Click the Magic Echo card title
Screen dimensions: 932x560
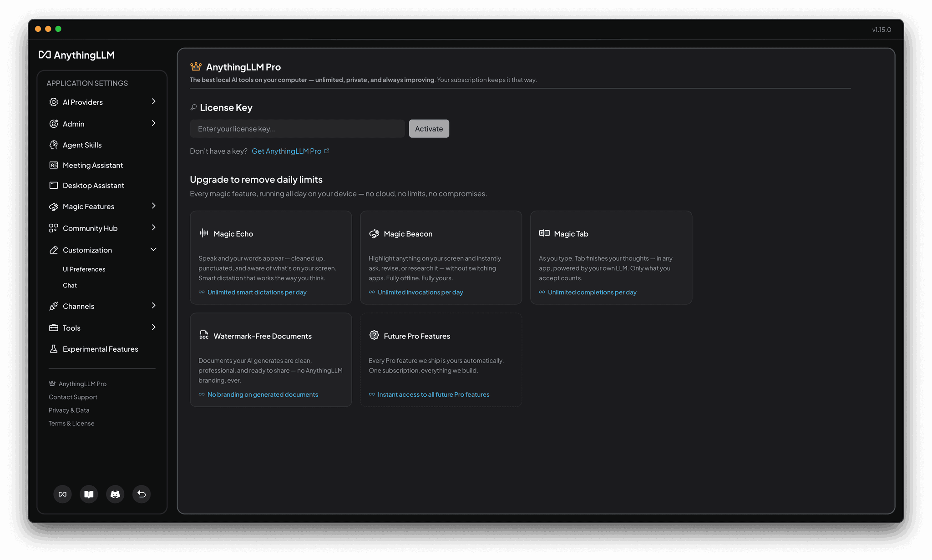(233, 234)
